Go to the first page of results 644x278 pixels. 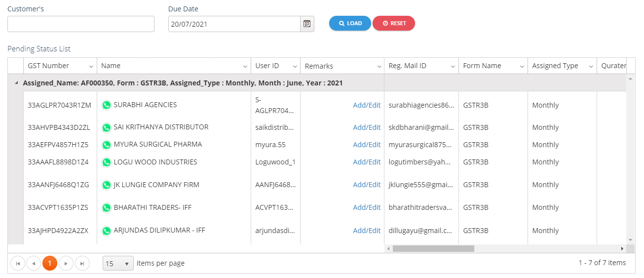coord(18,264)
